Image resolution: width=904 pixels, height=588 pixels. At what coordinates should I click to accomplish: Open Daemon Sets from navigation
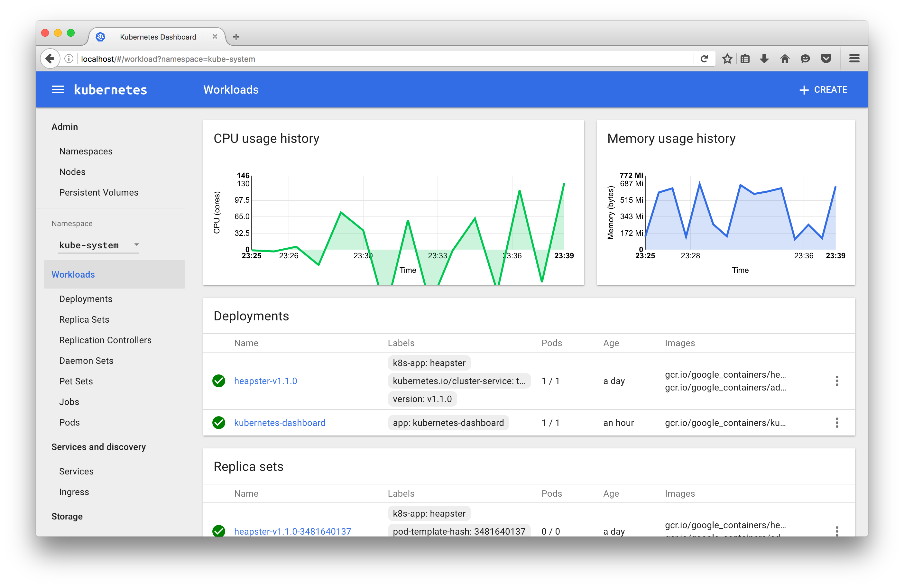[x=86, y=361]
